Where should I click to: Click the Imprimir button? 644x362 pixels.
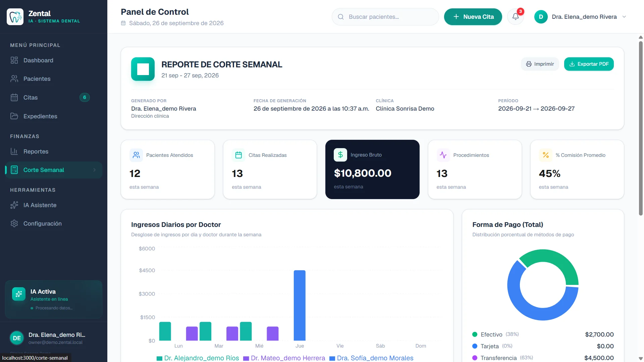540,64
